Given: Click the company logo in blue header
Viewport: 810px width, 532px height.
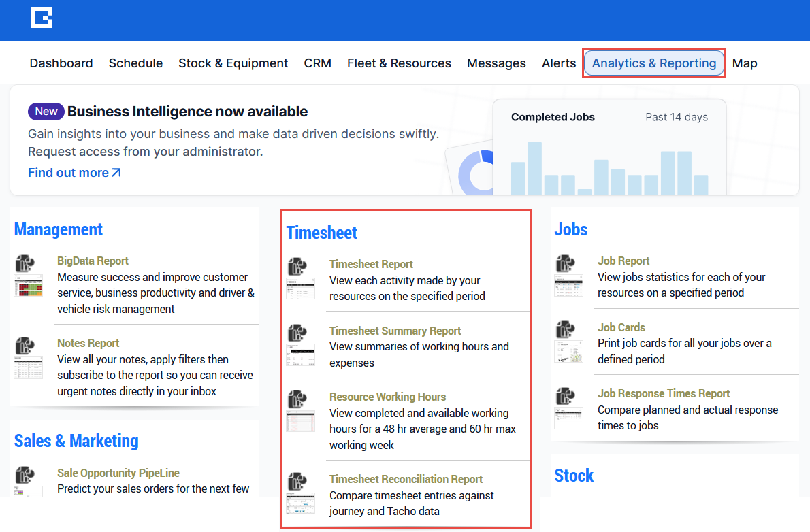Looking at the screenshot, I should coord(42,18).
